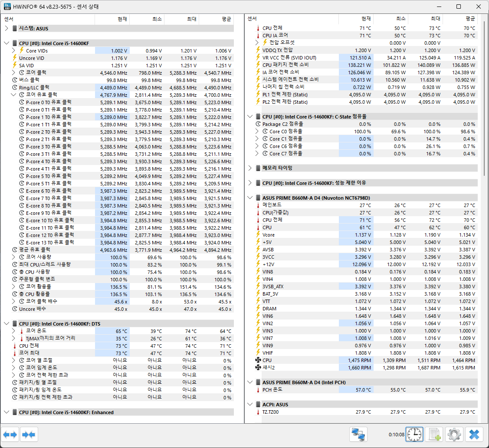The image size is (489, 448).
Task: Click the SA VID lightning icon
Action: tap(15, 65)
